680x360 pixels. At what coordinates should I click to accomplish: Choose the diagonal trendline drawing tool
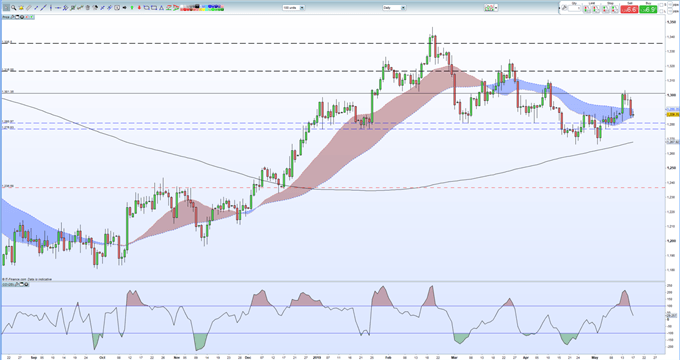tap(43, 7)
